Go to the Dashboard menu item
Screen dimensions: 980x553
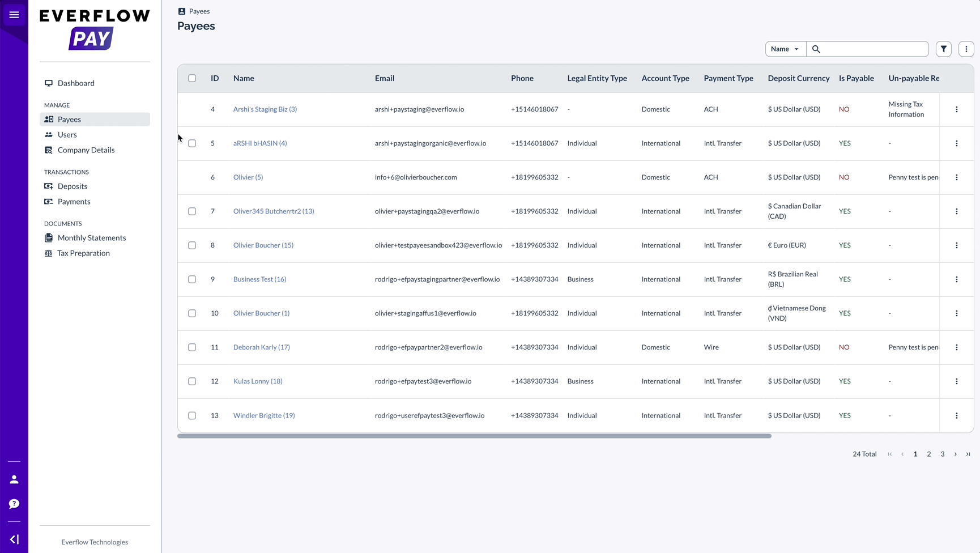click(95, 83)
